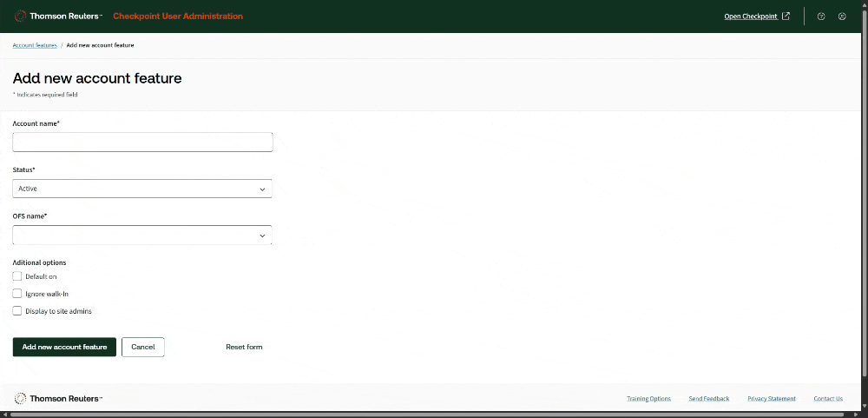Viewport: 868px width, 418px height.
Task: Open the Status dropdown showing Active
Action: coord(142,189)
